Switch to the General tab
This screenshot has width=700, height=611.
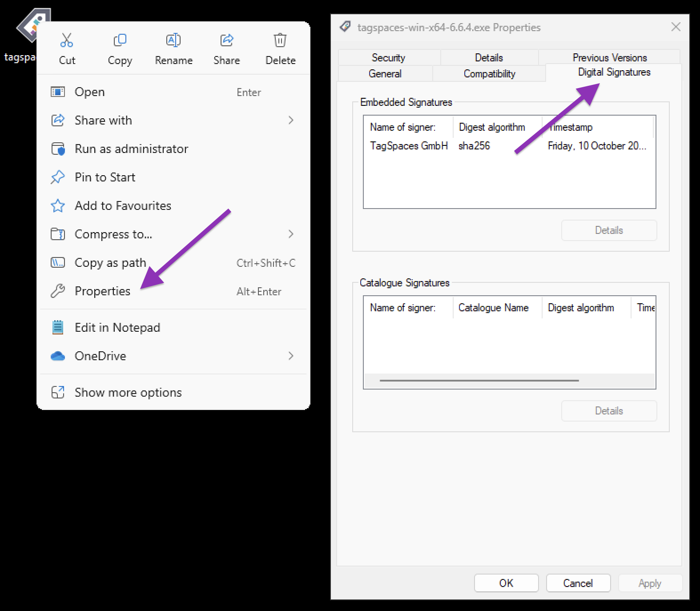pos(385,74)
